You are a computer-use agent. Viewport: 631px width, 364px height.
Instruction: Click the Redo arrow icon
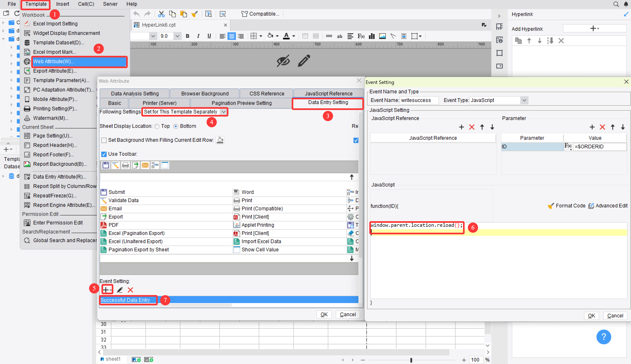click(147, 14)
